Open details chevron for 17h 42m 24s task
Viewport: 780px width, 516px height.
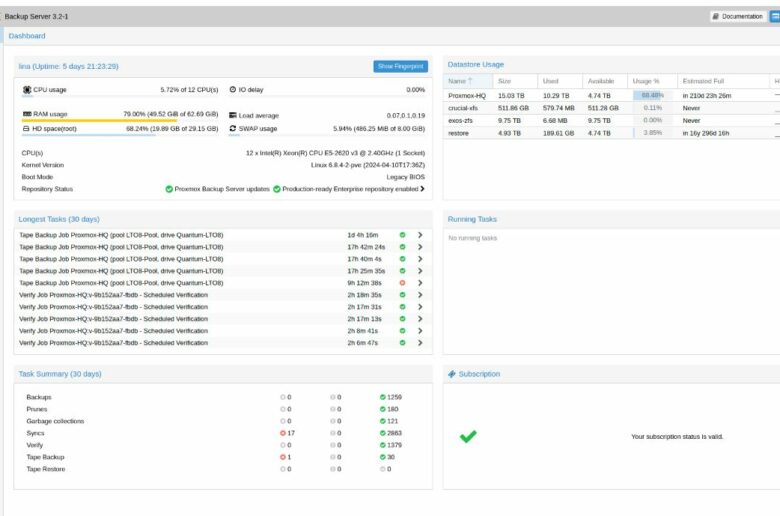pyautogui.click(x=420, y=247)
